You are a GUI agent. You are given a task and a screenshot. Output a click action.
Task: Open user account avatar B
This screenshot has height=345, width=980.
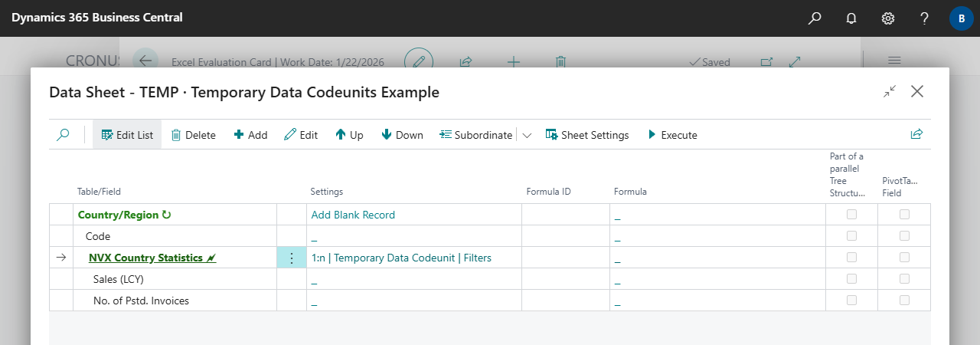[961, 18]
